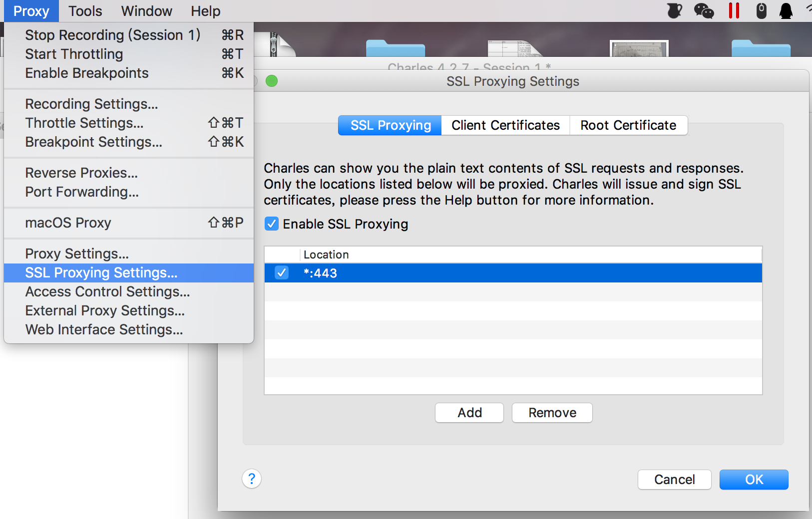Open External Proxy Settings... entry
This screenshot has height=519, width=812.
tap(129, 310)
